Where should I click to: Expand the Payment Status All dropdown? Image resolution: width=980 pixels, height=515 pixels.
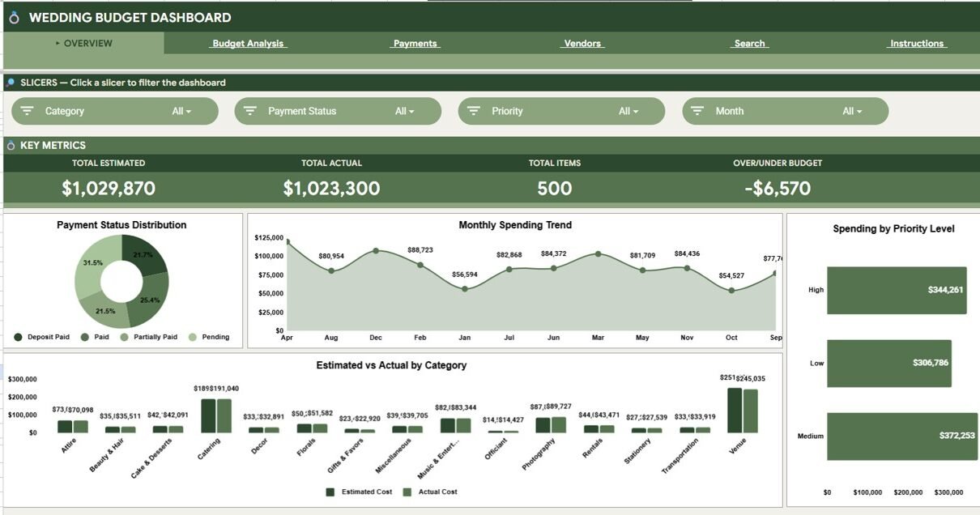click(405, 111)
